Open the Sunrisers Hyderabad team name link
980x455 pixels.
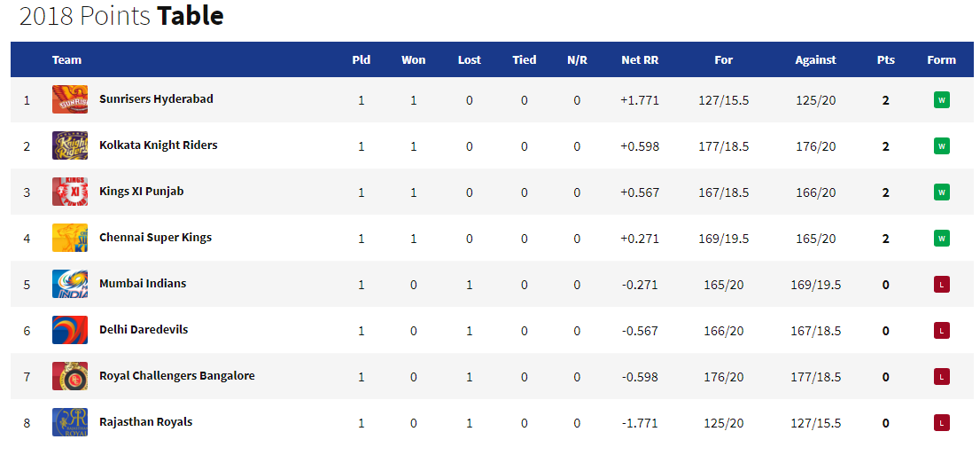(156, 99)
